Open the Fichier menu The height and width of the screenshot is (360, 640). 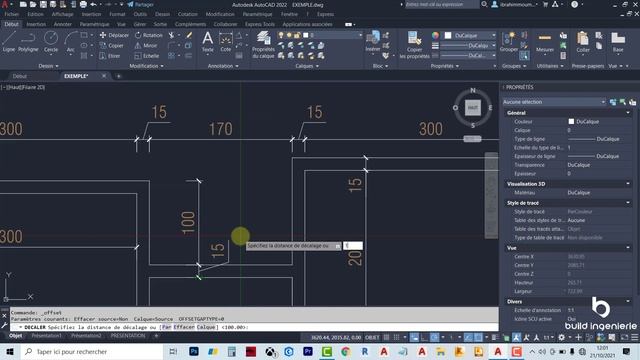[11, 14]
